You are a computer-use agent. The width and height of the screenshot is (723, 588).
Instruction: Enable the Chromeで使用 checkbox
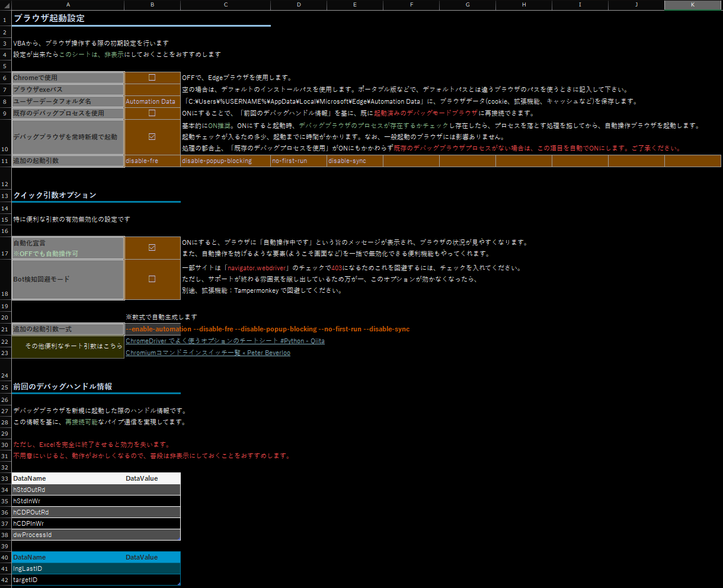tap(152, 77)
